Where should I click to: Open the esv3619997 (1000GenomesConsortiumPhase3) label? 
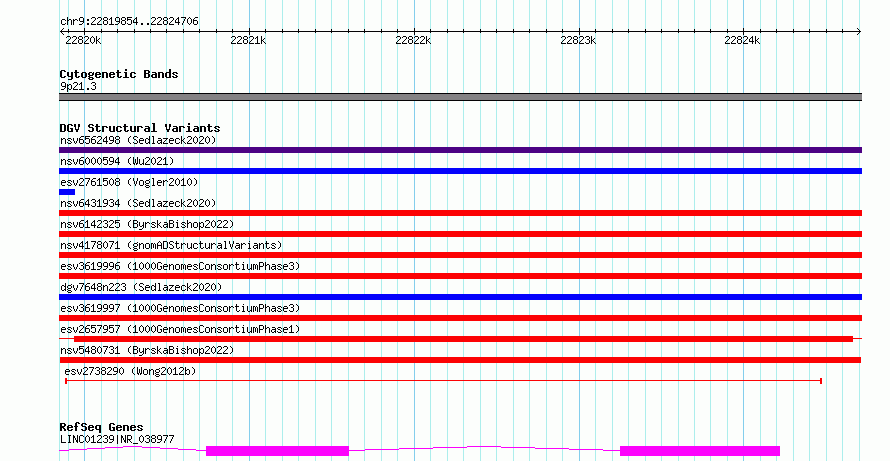(180, 308)
